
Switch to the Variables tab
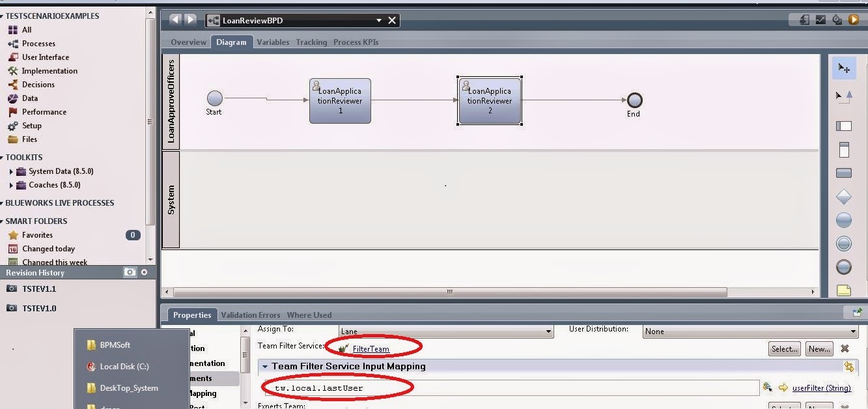273,42
